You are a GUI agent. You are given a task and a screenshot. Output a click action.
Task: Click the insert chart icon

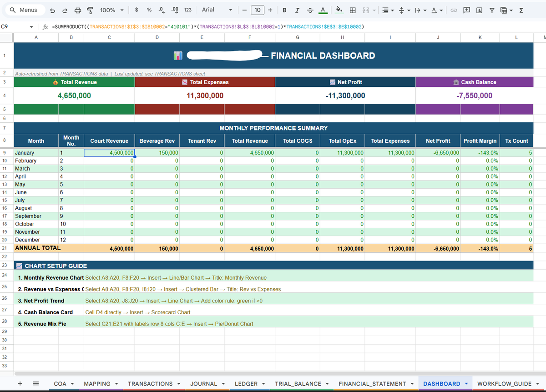[479, 10]
